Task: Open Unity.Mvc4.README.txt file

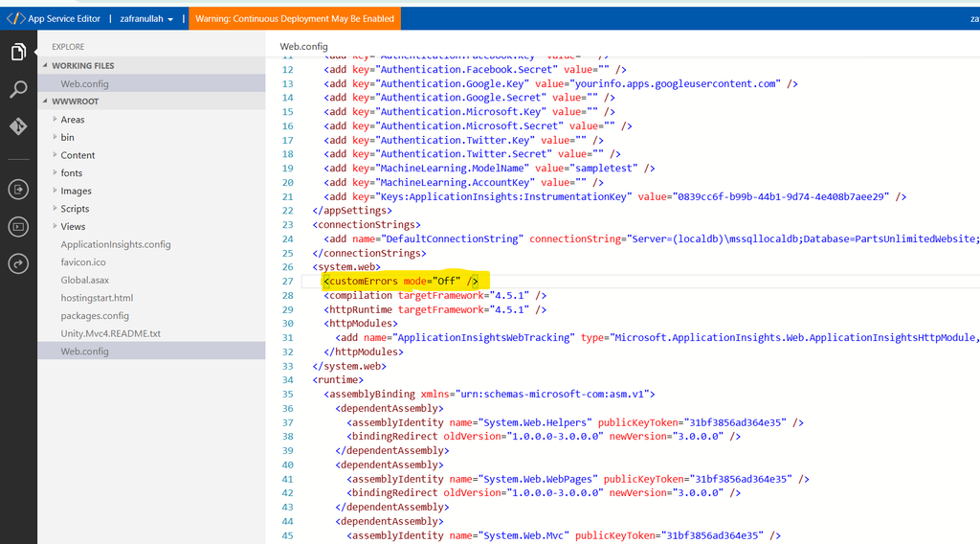Action: point(111,333)
